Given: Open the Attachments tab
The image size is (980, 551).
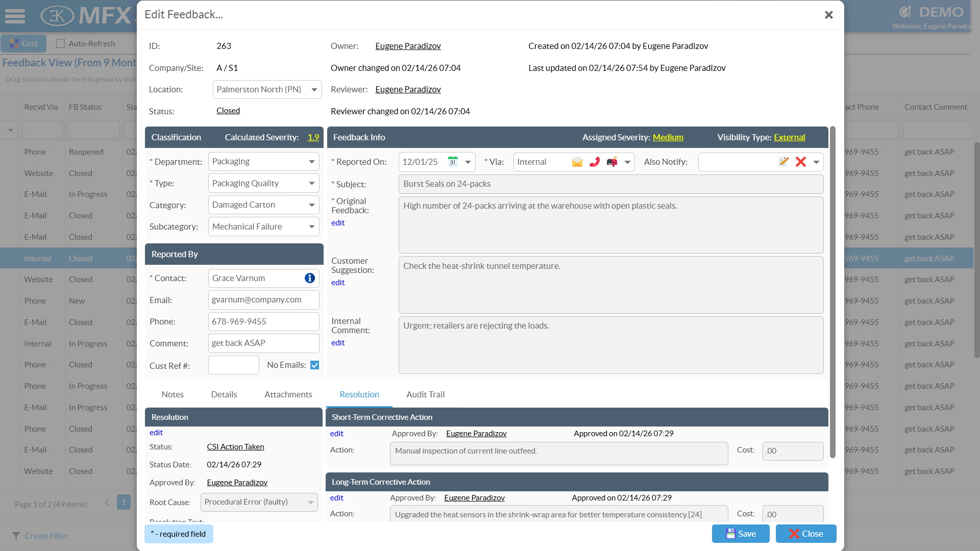Looking at the screenshot, I should pos(288,394).
